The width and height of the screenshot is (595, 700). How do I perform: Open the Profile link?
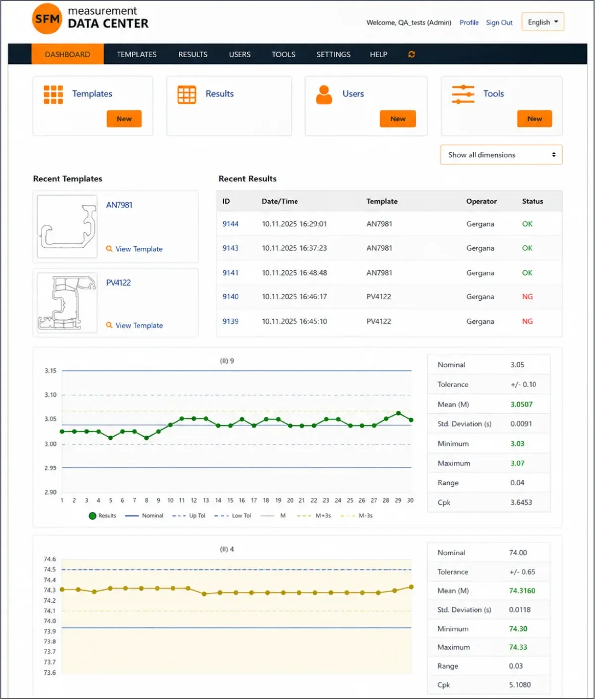[469, 22]
